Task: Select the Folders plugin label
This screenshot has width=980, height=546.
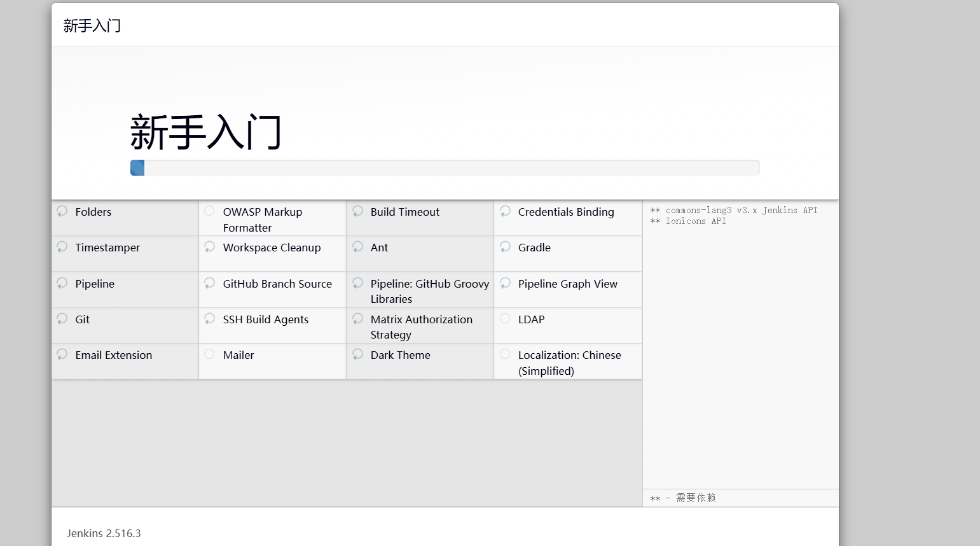Action: coord(93,212)
